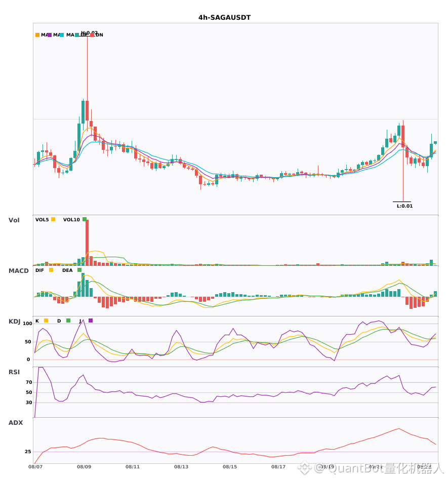Click the KDJ 100 axis value
This screenshot has height=481, width=448.
(28, 324)
